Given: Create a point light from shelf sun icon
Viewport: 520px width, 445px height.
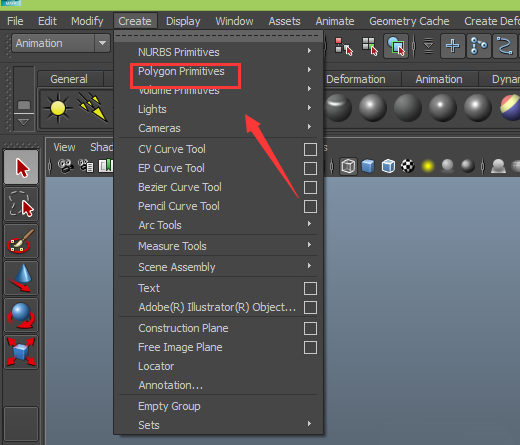Looking at the screenshot, I should pyautogui.click(x=58, y=108).
